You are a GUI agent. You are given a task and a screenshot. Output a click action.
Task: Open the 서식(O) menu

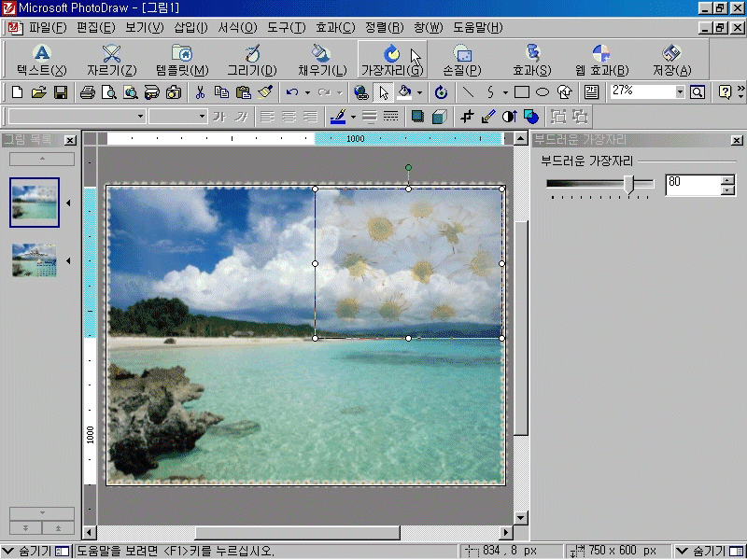pyautogui.click(x=237, y=27)
